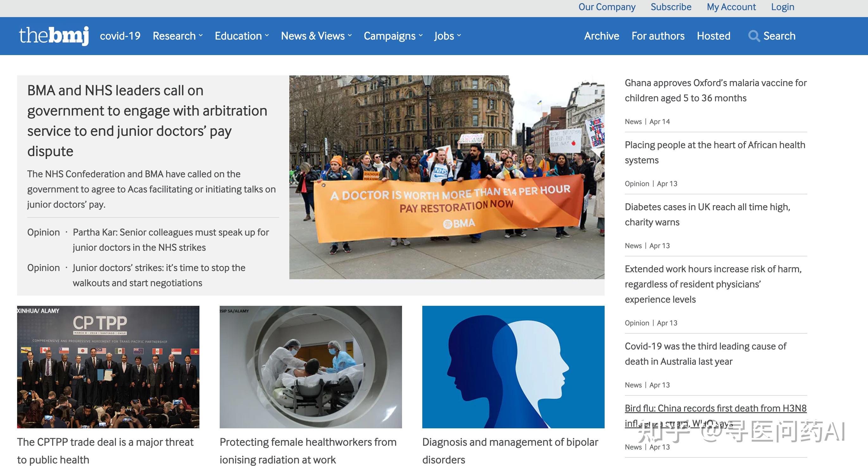Open the For authors page
Viewport: 868px width, 466px height.
(658, 36)
